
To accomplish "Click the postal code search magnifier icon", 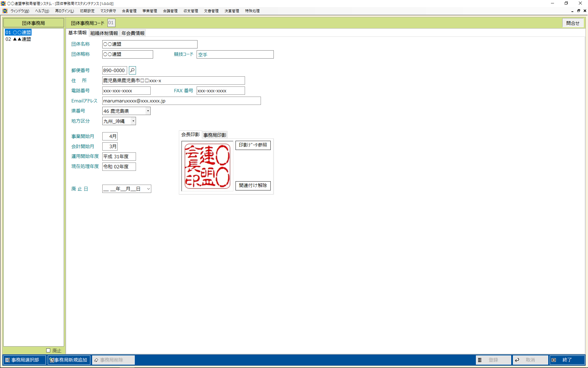I will tap(132, 71).
